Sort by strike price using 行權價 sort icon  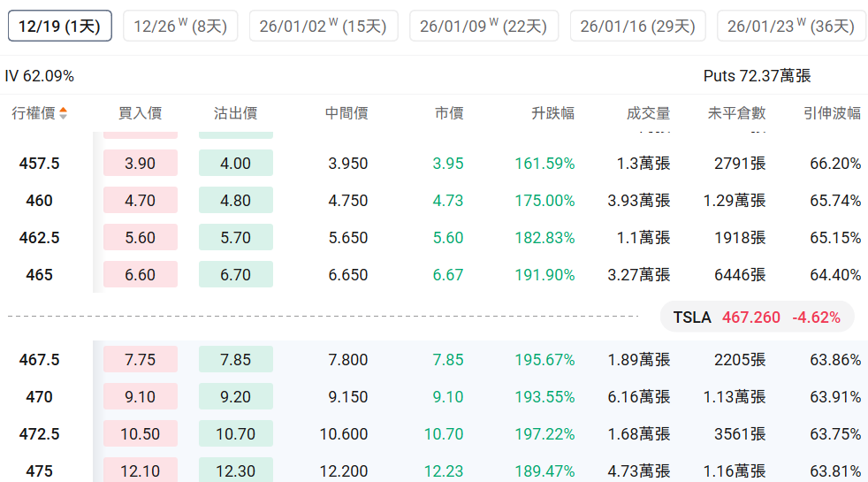(x=63, y=114)
